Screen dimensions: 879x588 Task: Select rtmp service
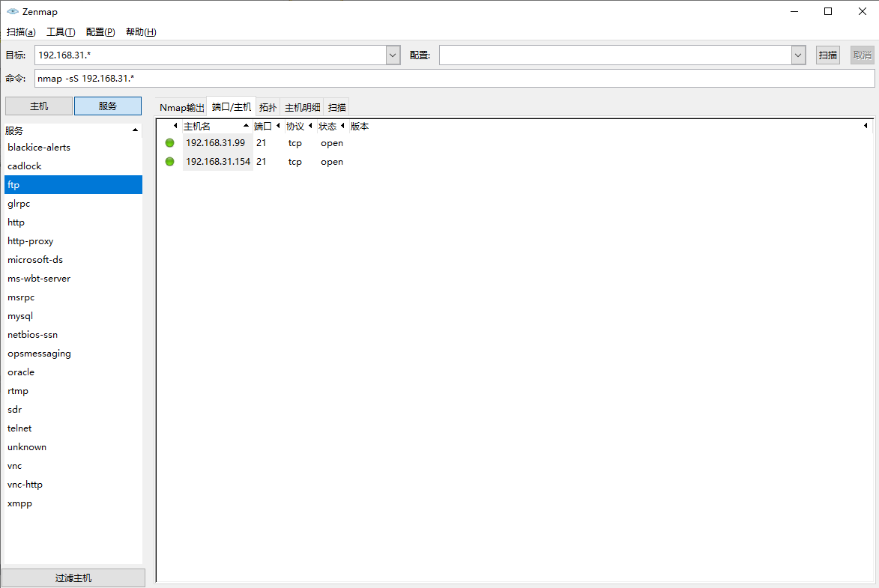[73, 391]
